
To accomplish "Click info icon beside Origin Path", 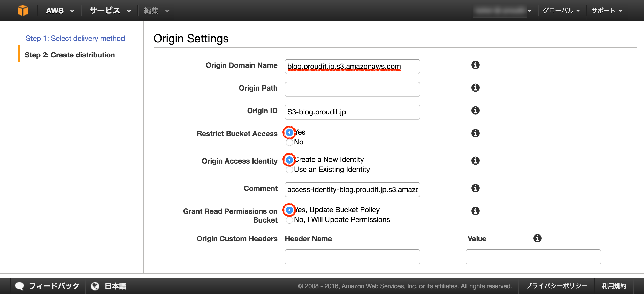I will coord(475,88).
